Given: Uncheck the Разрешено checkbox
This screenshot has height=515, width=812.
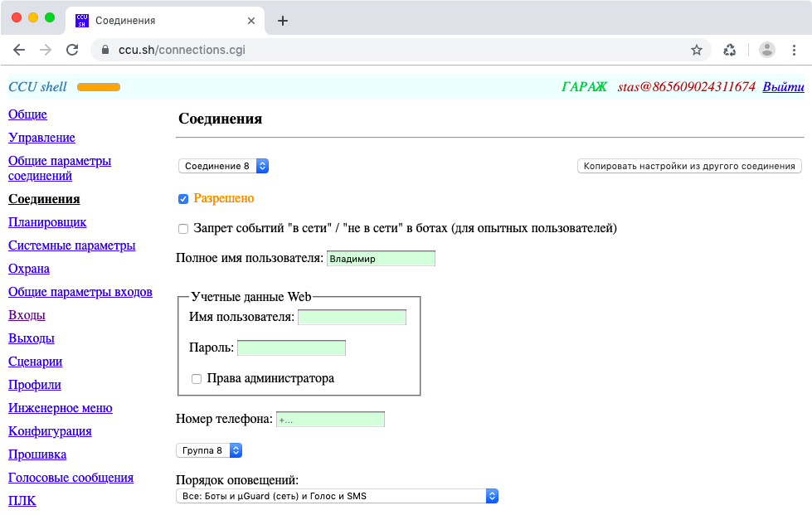Looking at the screenshot, I should coord(183,199).
